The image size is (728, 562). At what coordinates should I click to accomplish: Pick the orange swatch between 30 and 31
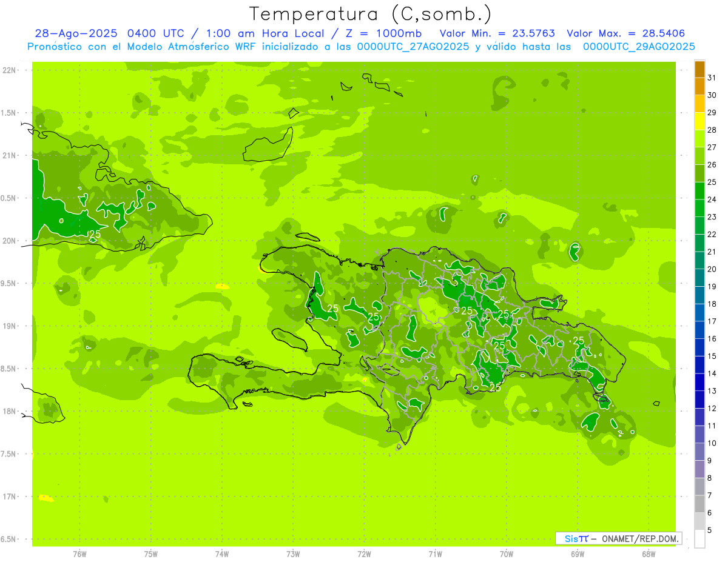pyautogui.click(x=699, y=87)
